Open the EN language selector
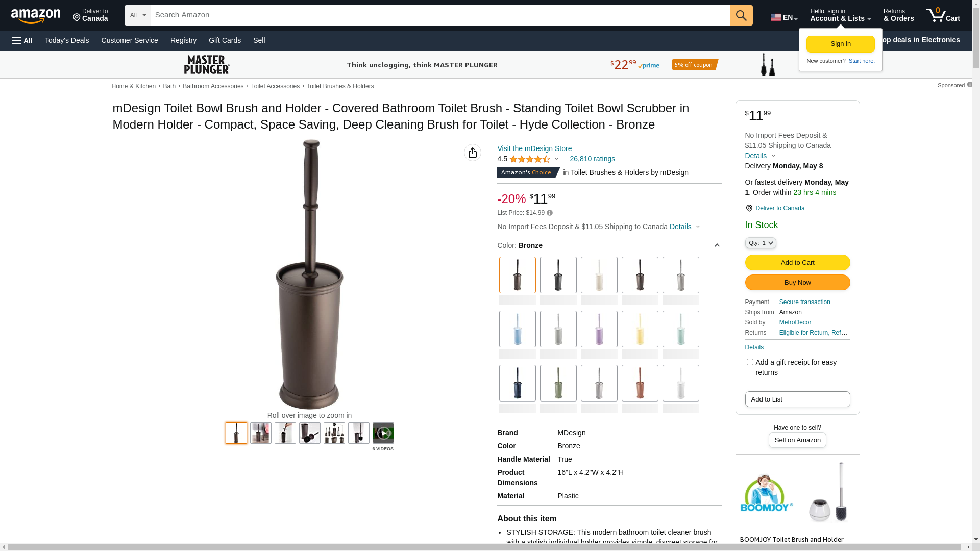The width and height of the screenshot is (980, 551). pos(784,17)
